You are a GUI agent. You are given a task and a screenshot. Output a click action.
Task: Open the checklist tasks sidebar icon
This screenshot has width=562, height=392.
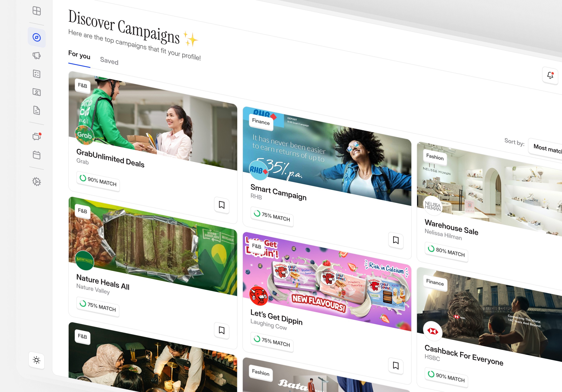coord(37,74)
